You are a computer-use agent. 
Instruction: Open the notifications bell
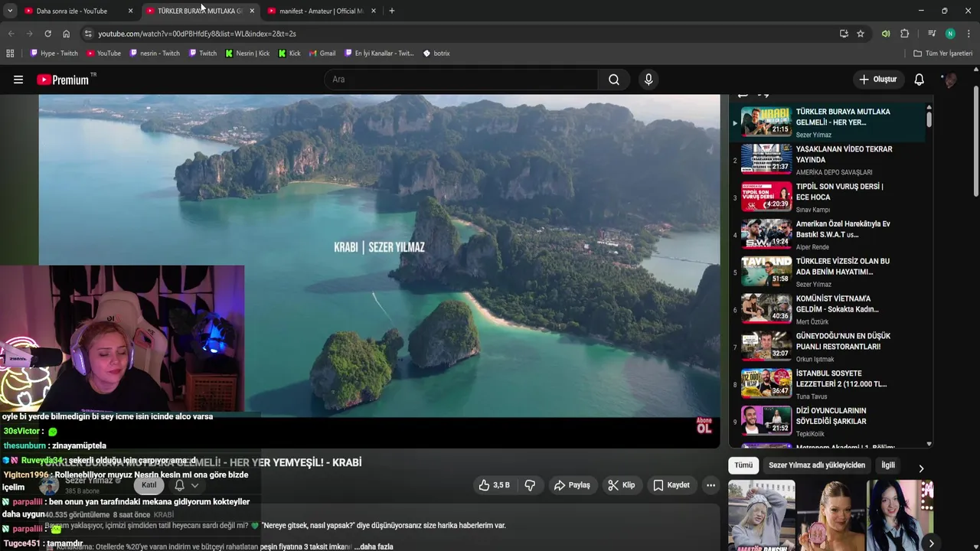[x=920, y=80]
